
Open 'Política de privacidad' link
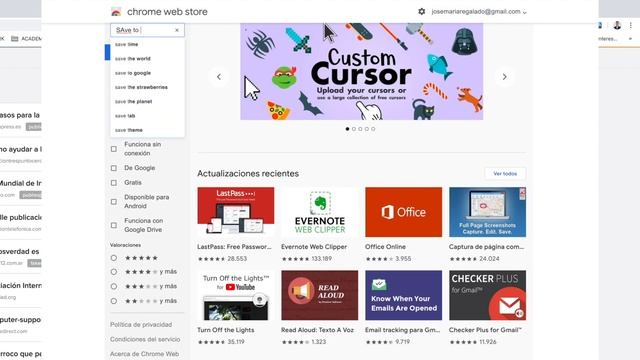(141, 325)
